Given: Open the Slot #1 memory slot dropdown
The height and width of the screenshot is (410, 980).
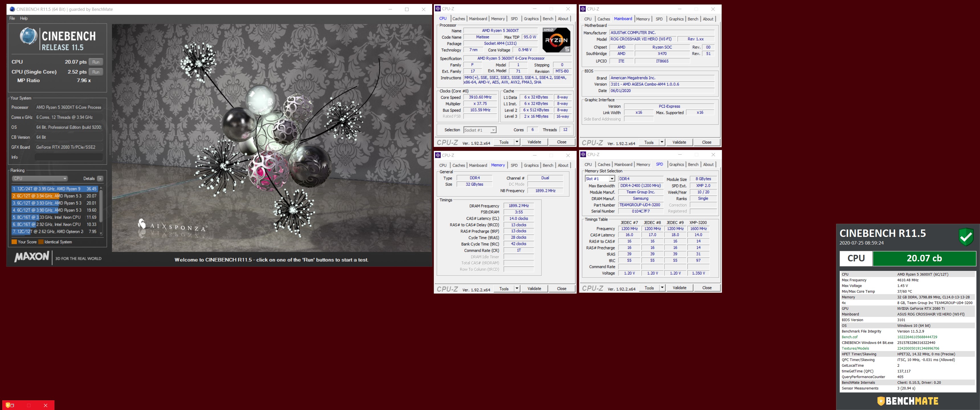Looking at the screenshot, I should click(x=600, y=179).
